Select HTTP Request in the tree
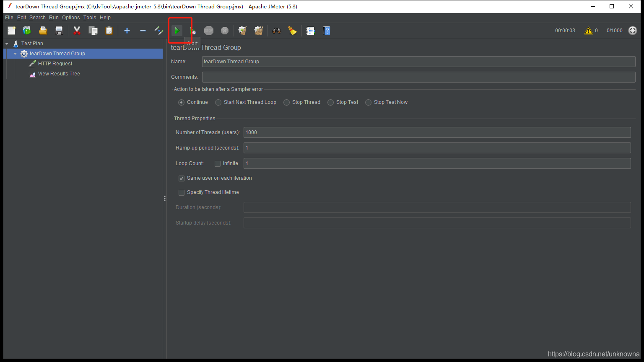Viewport: 644px width, 362px height. tap(55, 64)
